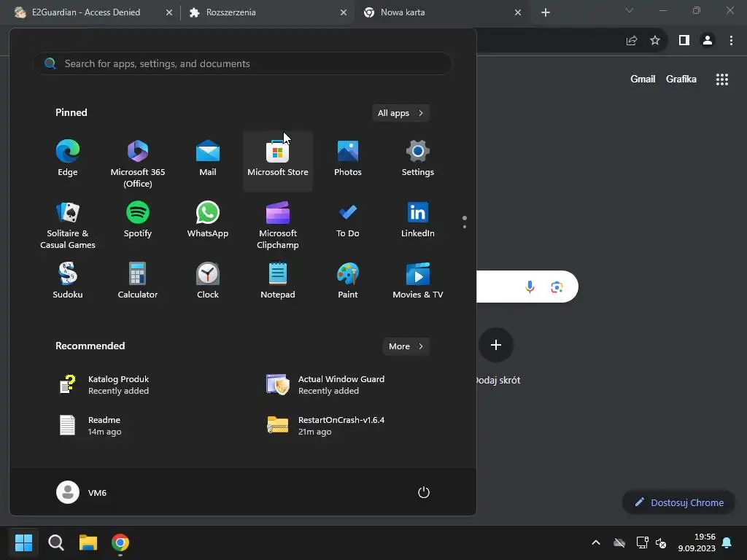Launch Movies & TV

point(418,282)
